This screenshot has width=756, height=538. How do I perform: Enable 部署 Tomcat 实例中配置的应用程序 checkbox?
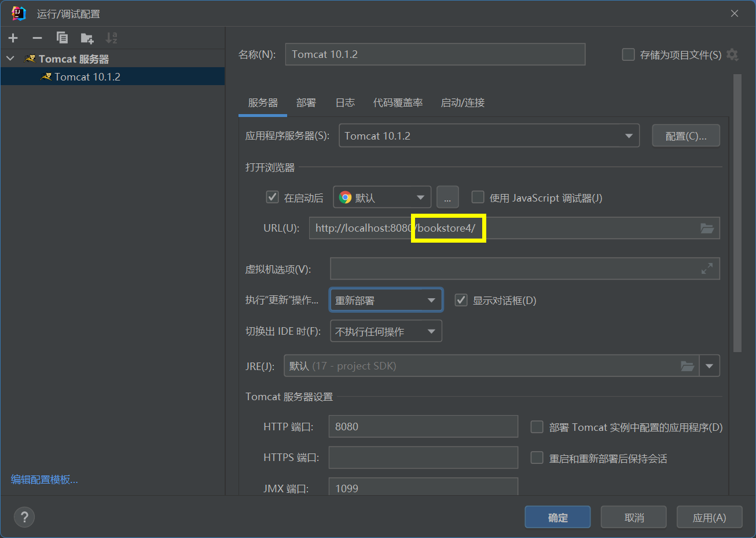pyautogui.click(x=537, y=427)
